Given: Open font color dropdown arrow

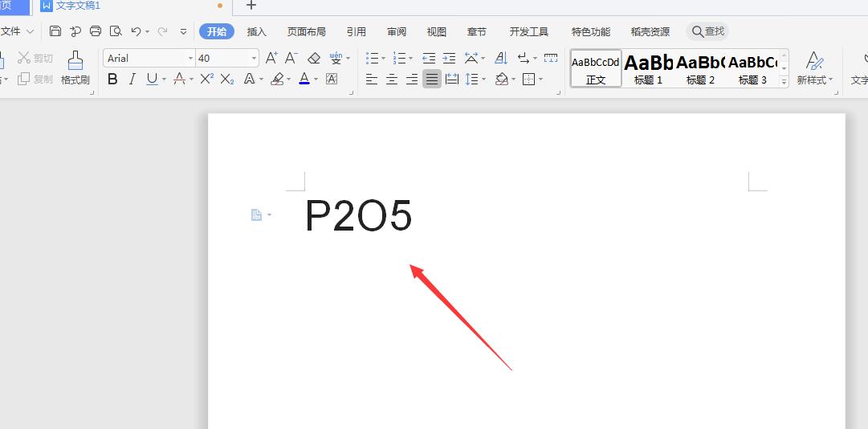Looking at the screenshot, I should pos(316,80).
